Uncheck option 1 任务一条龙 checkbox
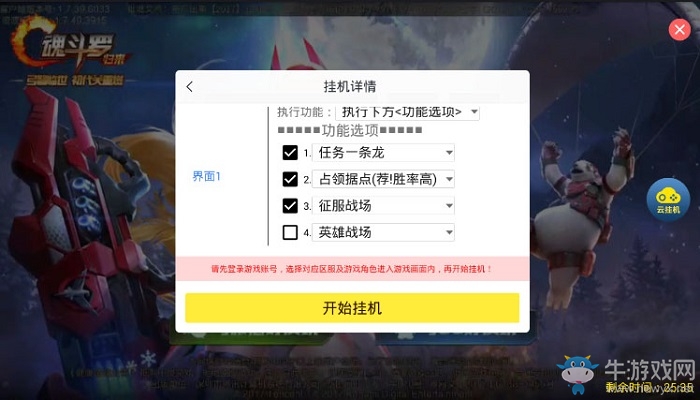Viewport: 700px width, 400px height. pyautogui.click(x=290, y=153)
